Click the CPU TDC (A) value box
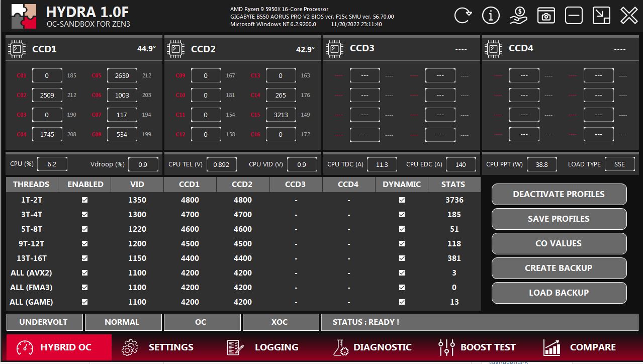This screenshot has height=364, width=643. [x=382, y=164]
